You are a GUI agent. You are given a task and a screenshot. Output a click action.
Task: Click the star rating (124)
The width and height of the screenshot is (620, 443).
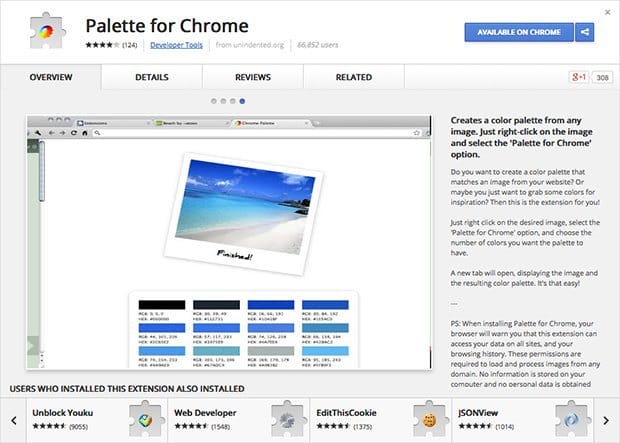111,45
